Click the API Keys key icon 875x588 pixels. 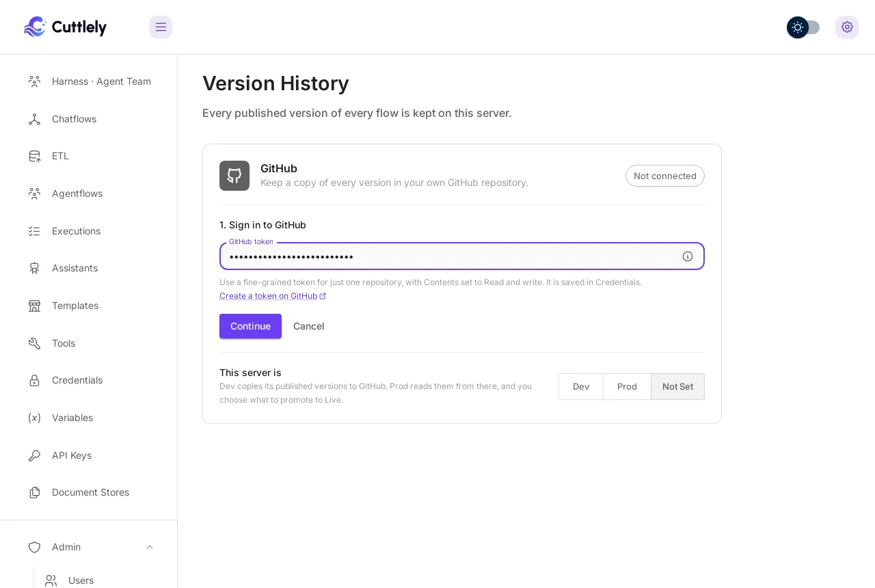pos(34,455)
